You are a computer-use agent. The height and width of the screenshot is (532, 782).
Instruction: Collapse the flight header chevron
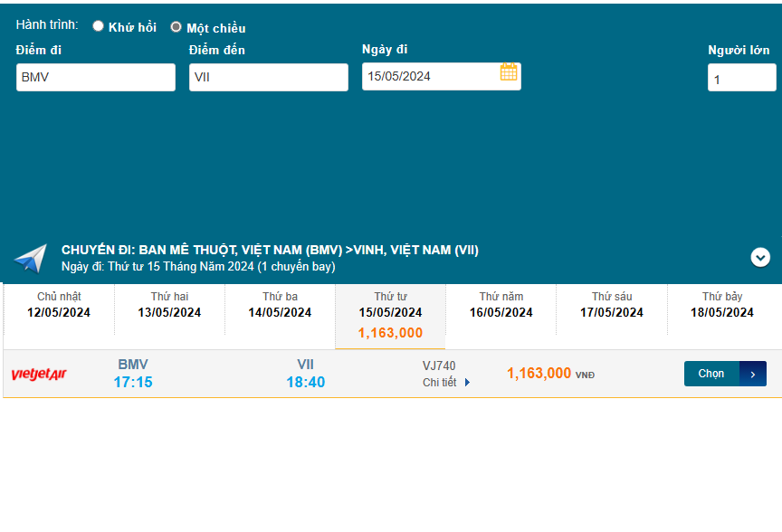pos(760,257)
